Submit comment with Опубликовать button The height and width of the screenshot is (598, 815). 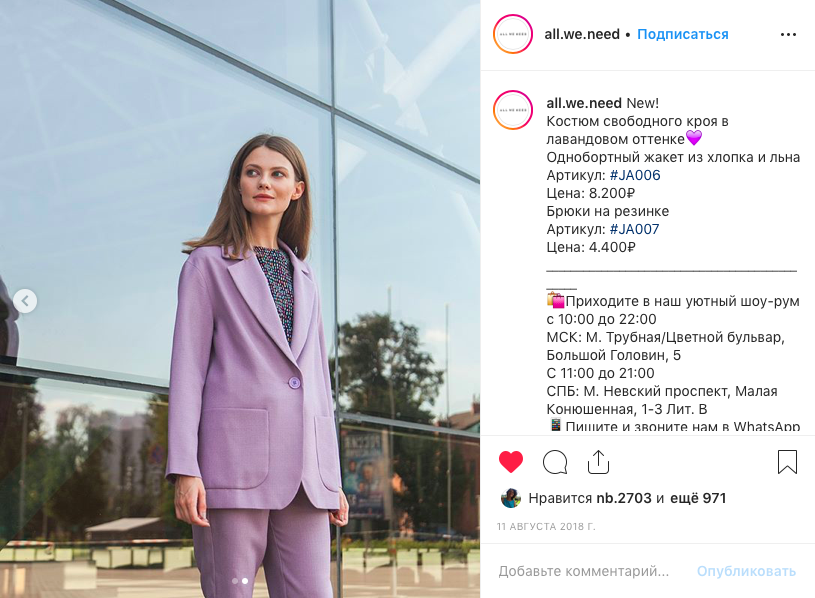pos(746,572)
